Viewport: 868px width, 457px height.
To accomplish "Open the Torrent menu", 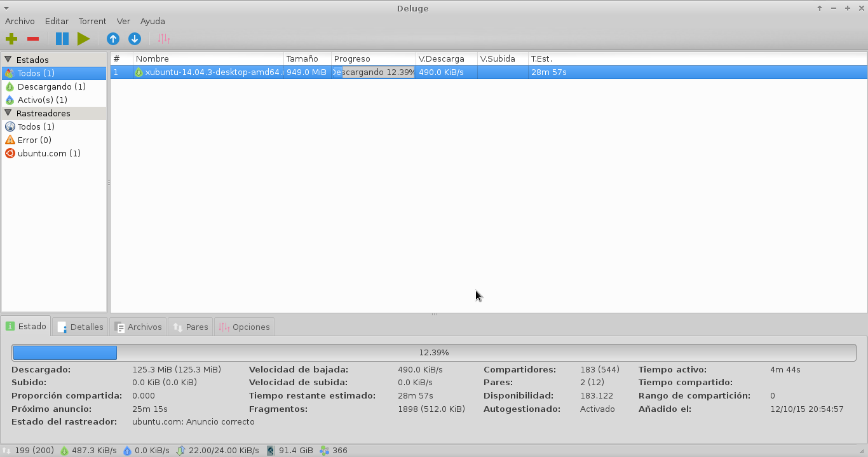I will [x=92, y=21].
